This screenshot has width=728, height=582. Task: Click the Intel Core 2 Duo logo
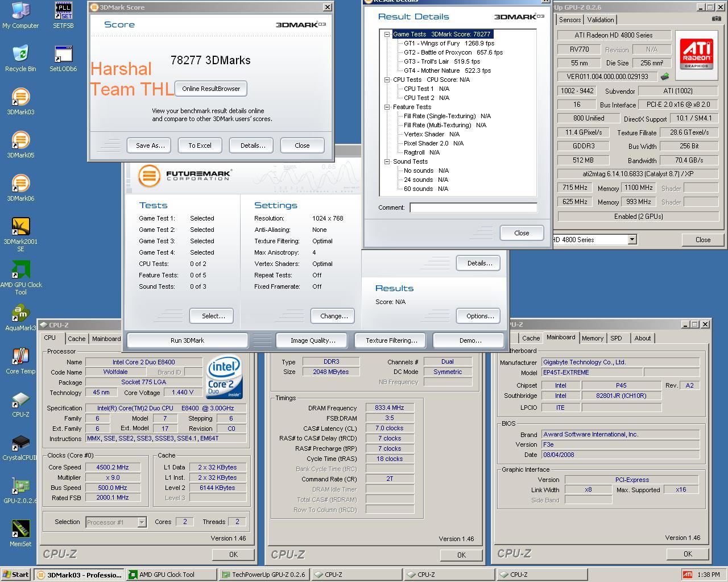pyautogui.click(x=224, y=377)
